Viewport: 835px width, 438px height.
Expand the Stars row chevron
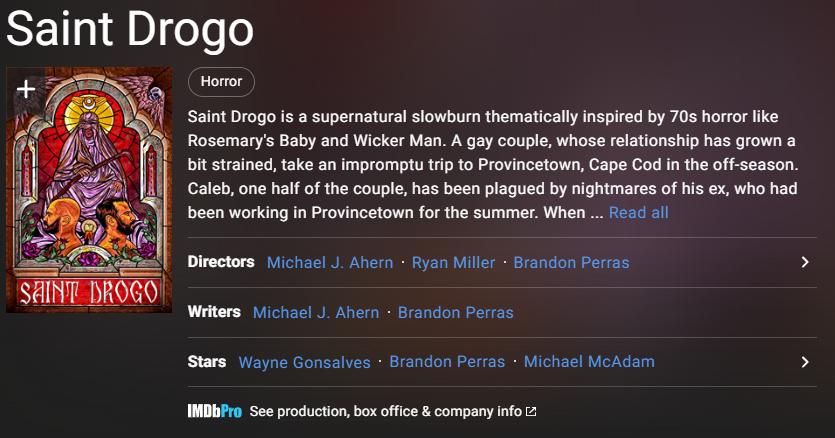(x=805, y=362)
